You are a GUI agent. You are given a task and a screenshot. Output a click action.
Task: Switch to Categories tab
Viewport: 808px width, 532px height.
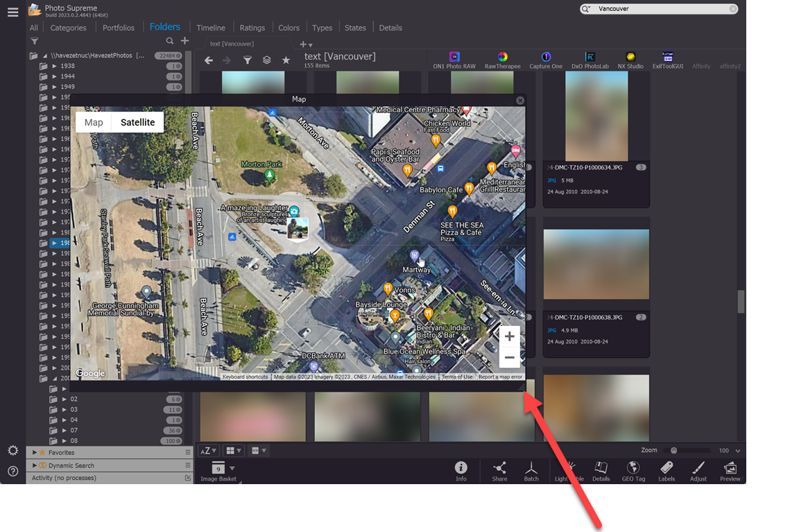[x=68, y=28]
